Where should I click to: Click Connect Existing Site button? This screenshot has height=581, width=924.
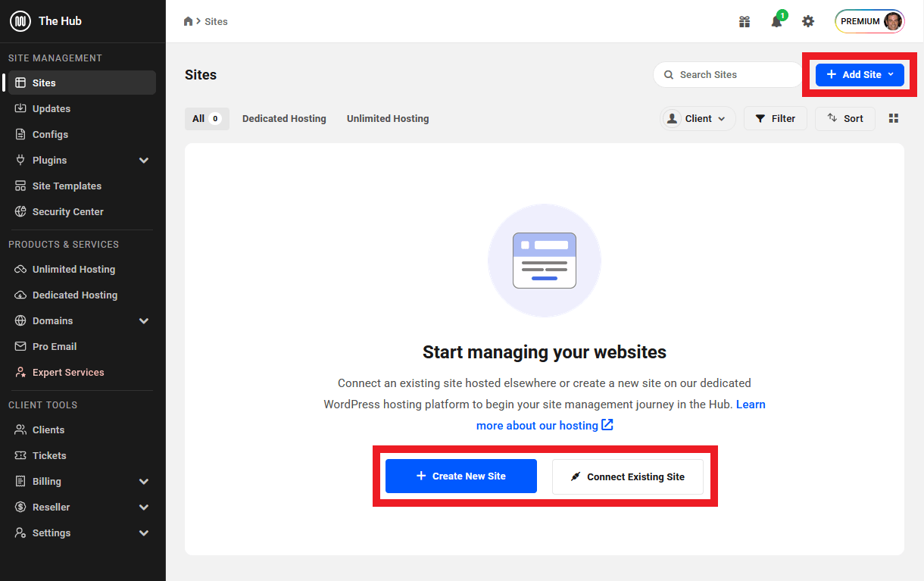click(x=628, y=477)
